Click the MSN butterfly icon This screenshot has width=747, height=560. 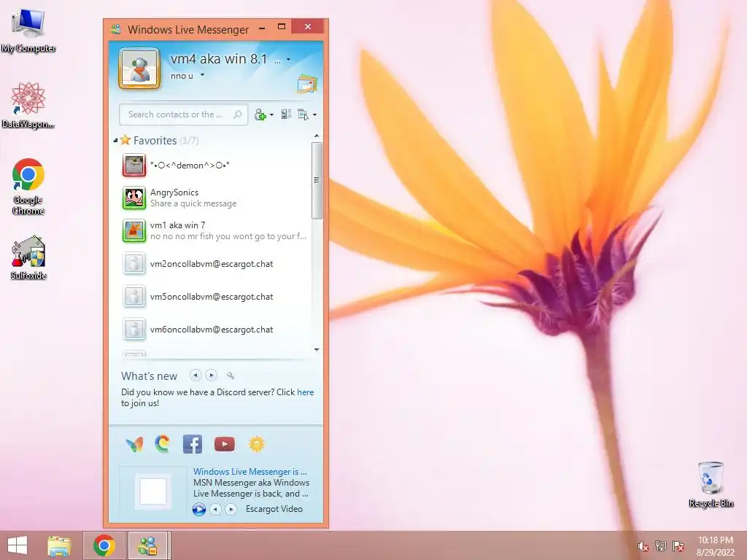(134, 444)
